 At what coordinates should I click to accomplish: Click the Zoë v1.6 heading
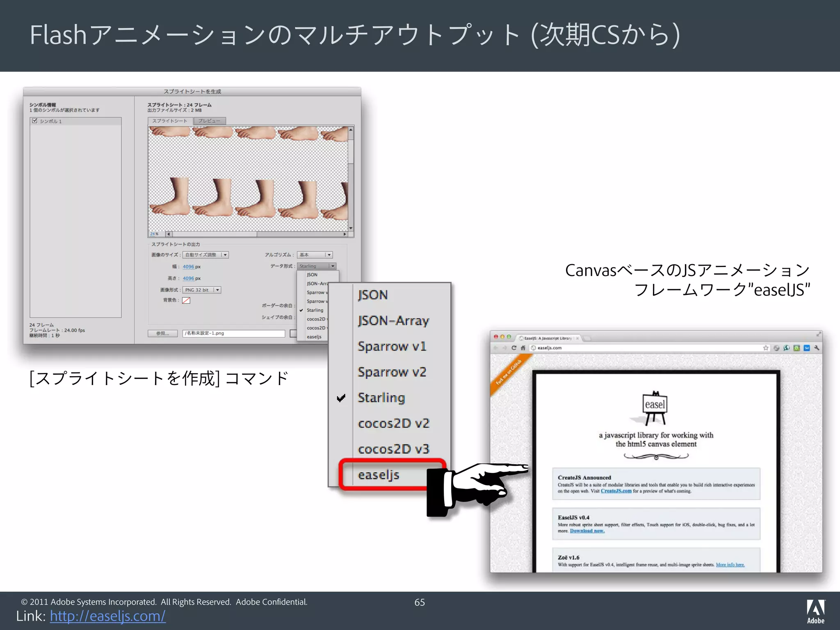(568, 557)
